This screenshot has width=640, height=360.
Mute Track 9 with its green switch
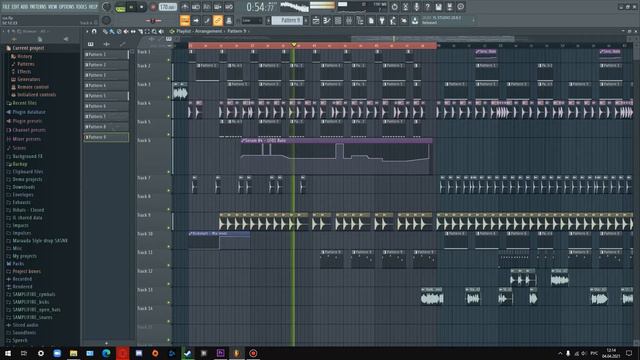(x=169, y=228)
